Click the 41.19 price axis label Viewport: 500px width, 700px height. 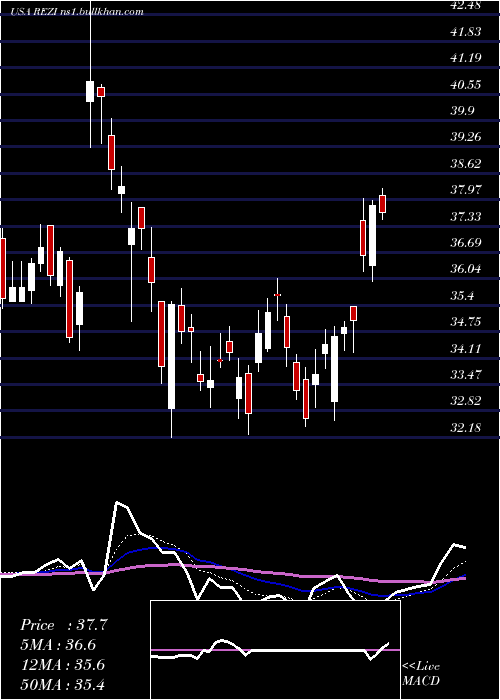click(x=466, y=58)
